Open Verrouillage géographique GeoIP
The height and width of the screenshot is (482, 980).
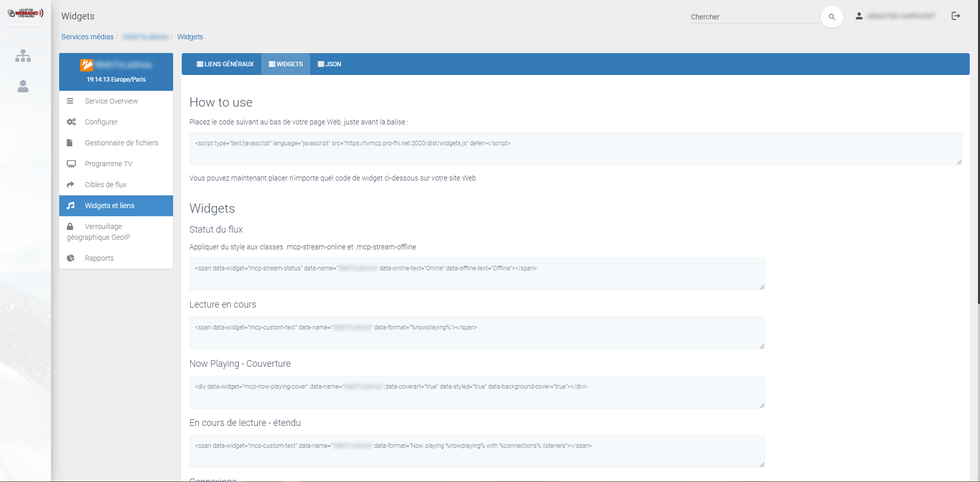(116, 232)
